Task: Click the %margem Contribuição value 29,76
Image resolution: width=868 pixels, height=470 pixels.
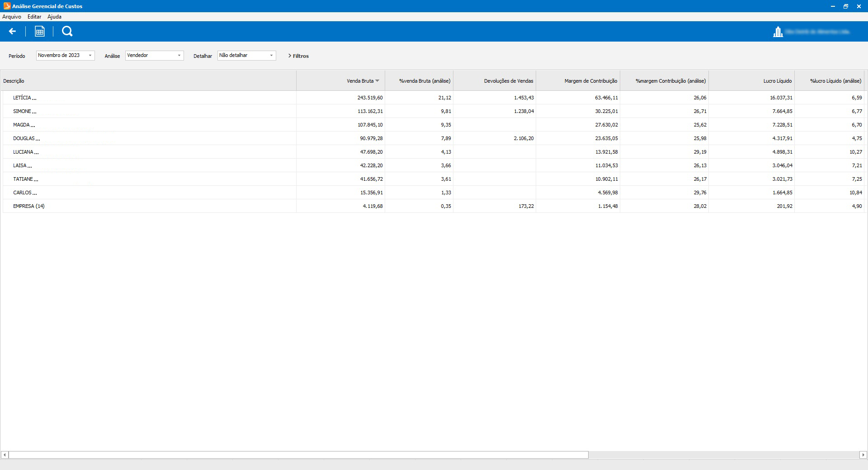Action: point(700,193)
